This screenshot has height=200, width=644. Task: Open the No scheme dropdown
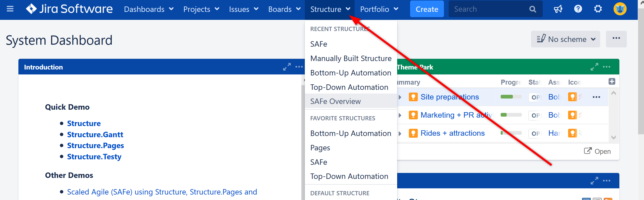pos(565,39)
